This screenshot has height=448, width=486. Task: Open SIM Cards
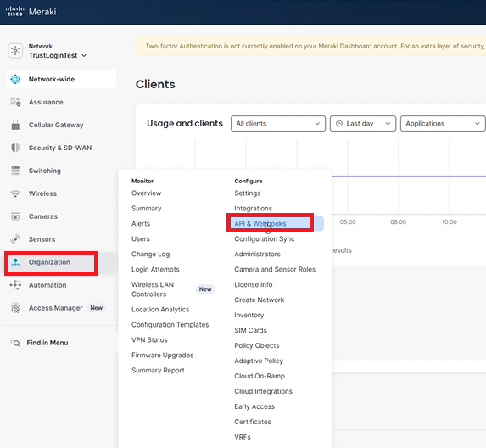(250, 330)
